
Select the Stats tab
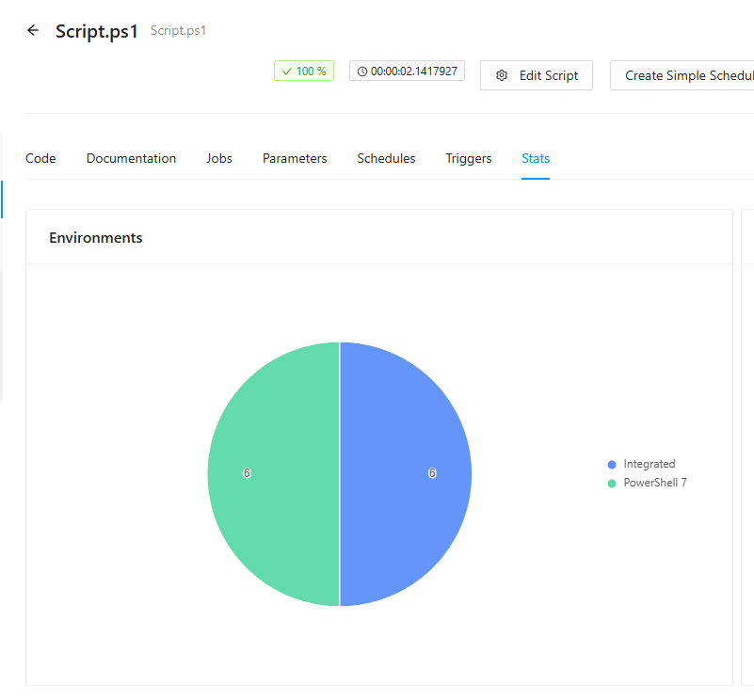(x=536, y=158)
